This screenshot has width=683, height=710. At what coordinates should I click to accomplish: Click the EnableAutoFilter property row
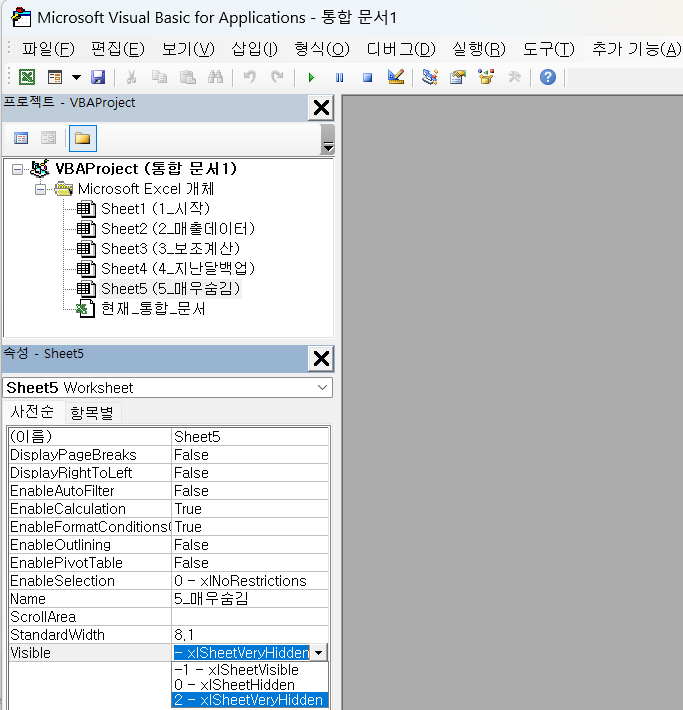[x=168, y=491]
